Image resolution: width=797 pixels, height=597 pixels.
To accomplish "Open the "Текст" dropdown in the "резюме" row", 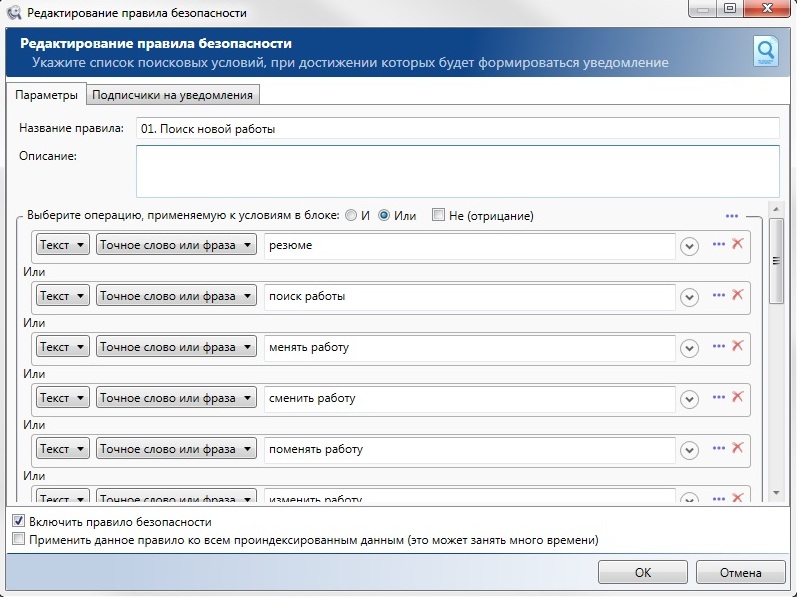I will tap(63, 245).
